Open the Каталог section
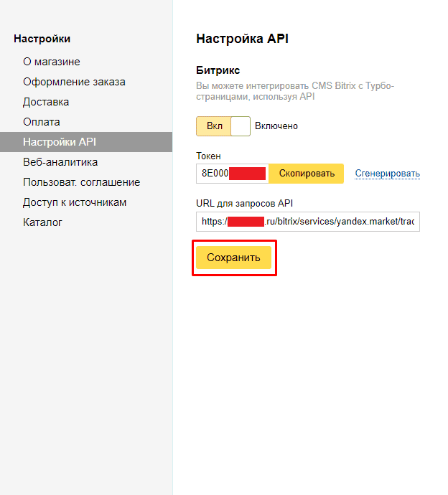 [42, 222]
